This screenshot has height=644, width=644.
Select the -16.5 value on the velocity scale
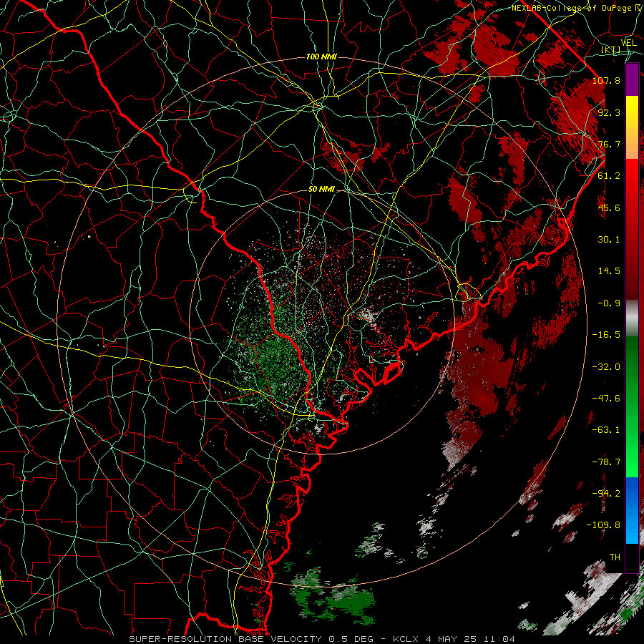(606, 335)
